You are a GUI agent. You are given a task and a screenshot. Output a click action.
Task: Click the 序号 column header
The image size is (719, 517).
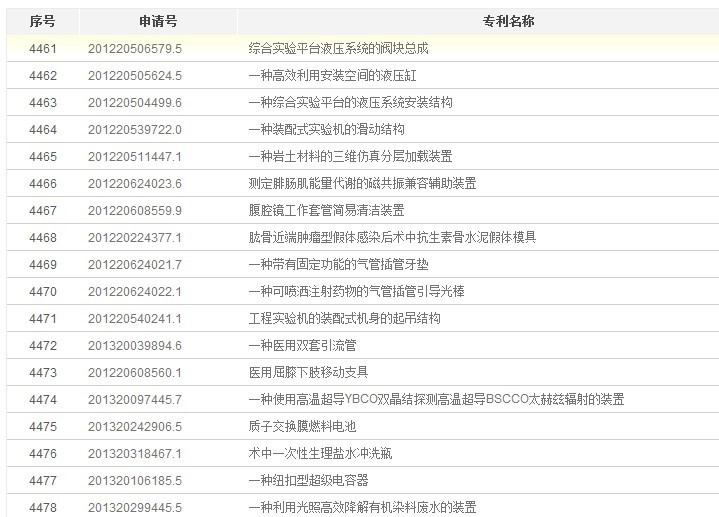click(x=42, y=21)
